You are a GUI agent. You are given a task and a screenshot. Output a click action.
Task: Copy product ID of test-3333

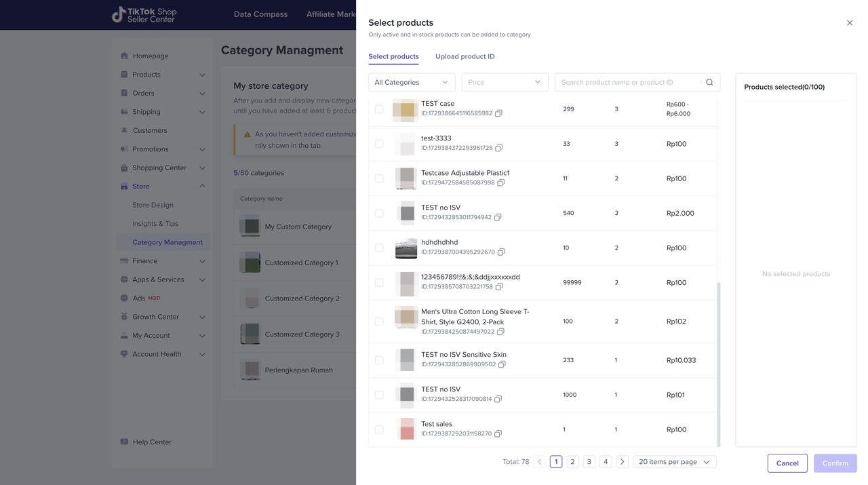pos(498,148)
